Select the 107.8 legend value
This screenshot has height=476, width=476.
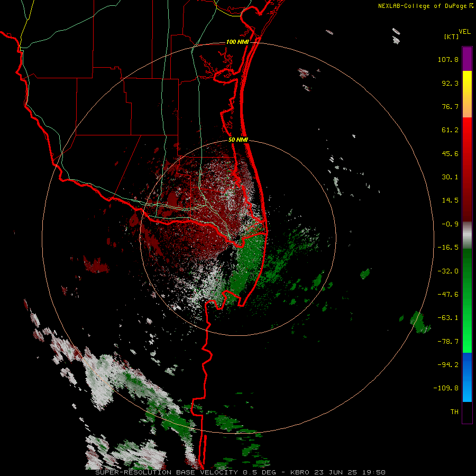pos(448,59)
